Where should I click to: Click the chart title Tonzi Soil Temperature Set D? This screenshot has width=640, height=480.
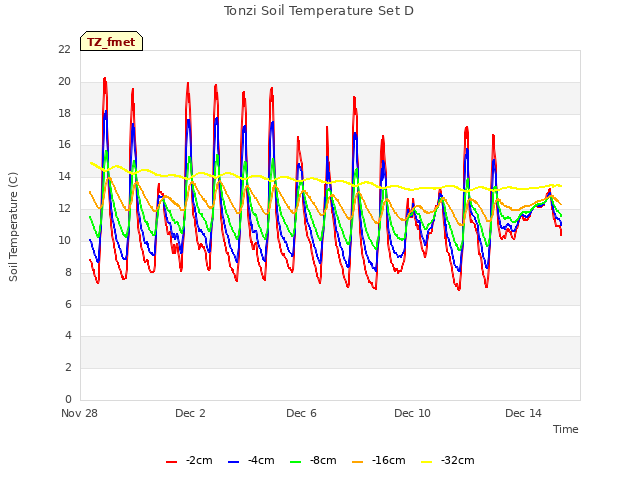(x=319, y=11)
